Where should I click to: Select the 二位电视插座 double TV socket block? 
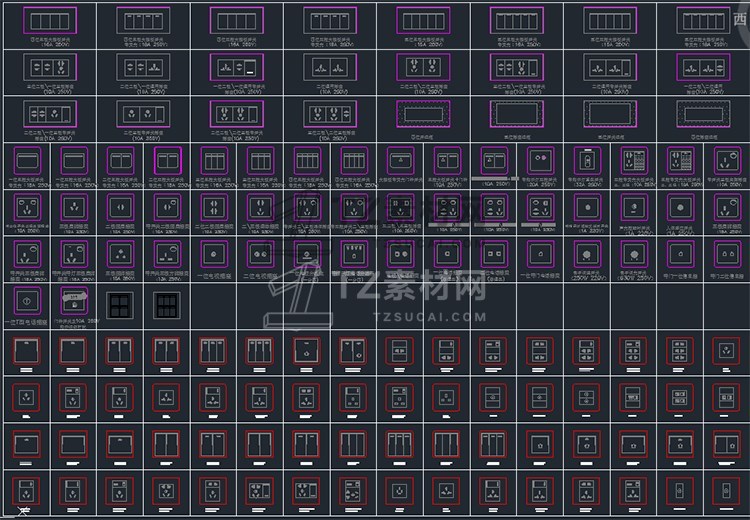[x=261, y=254]
